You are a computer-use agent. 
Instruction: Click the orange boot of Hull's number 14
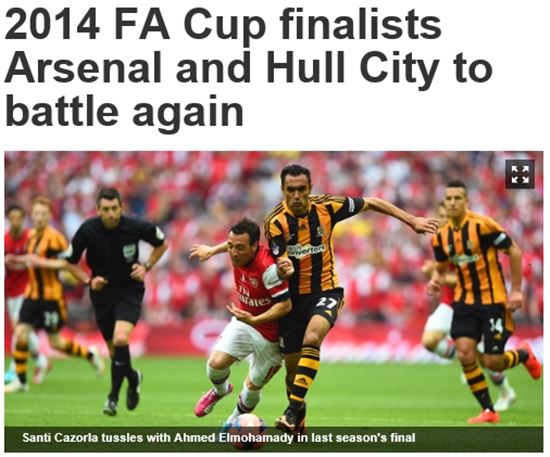click(x=531, y=361)
